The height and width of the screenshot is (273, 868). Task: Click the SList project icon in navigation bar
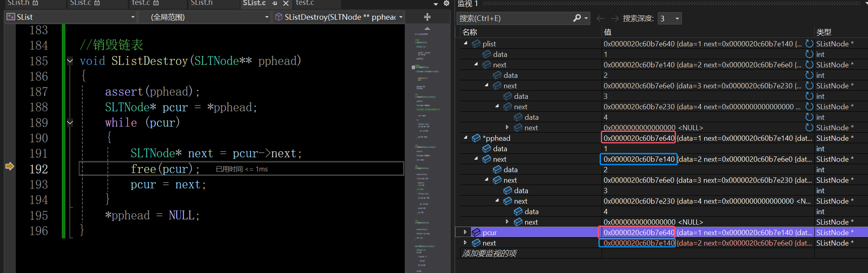[10, 17]
